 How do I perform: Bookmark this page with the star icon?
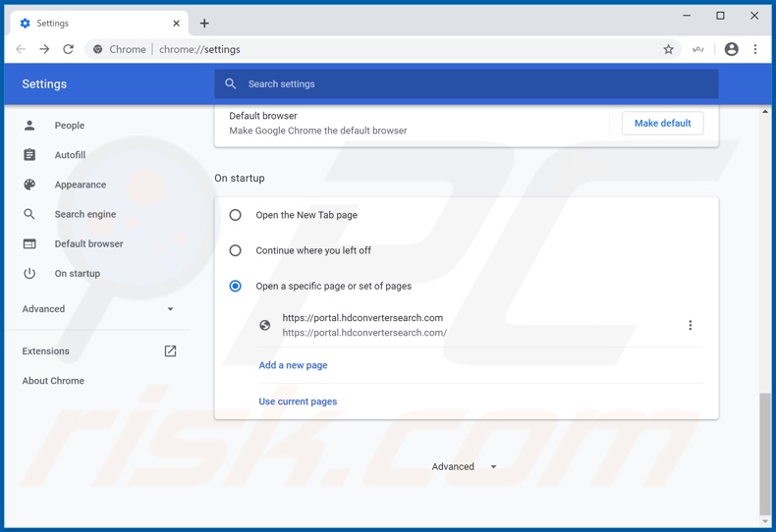point(669,49)
